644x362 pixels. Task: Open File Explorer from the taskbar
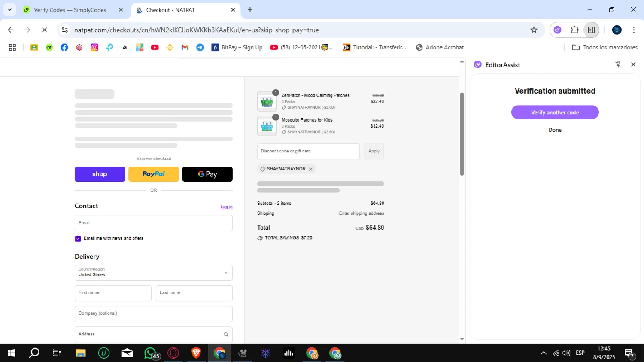point(81,353)
